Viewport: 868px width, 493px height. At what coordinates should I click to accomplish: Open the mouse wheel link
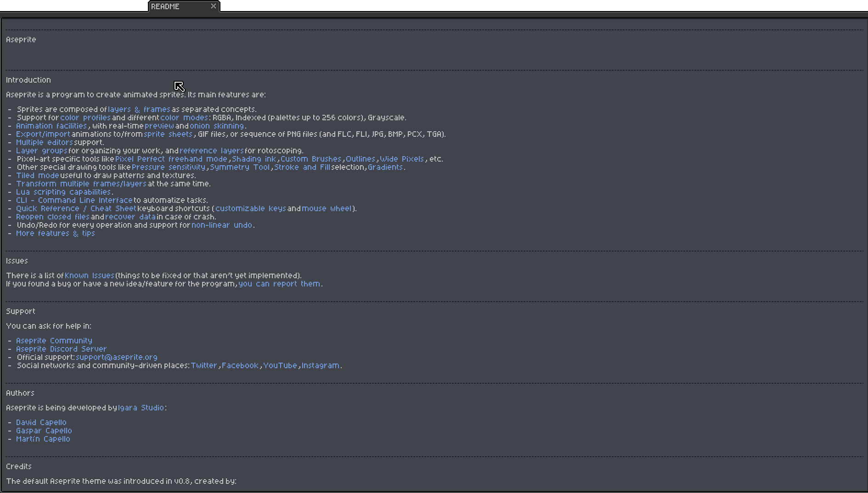point(327,208)
